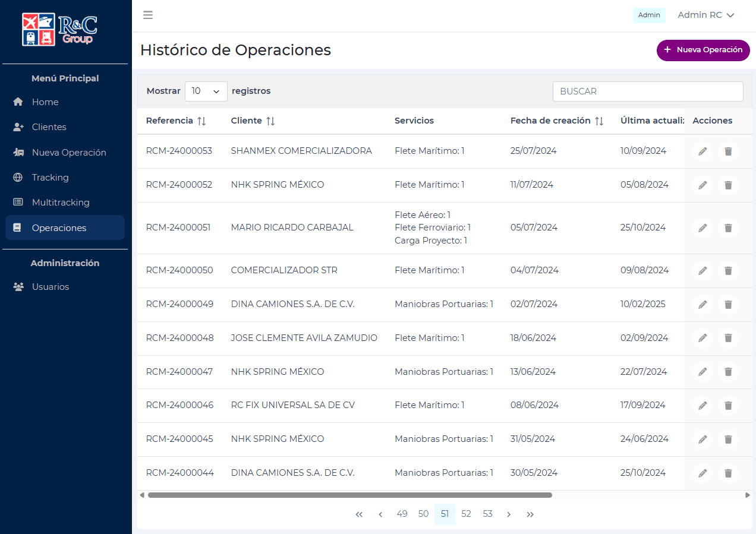
Task: Go to page 53
Action: pyautogui.click(x=487, y=514)
